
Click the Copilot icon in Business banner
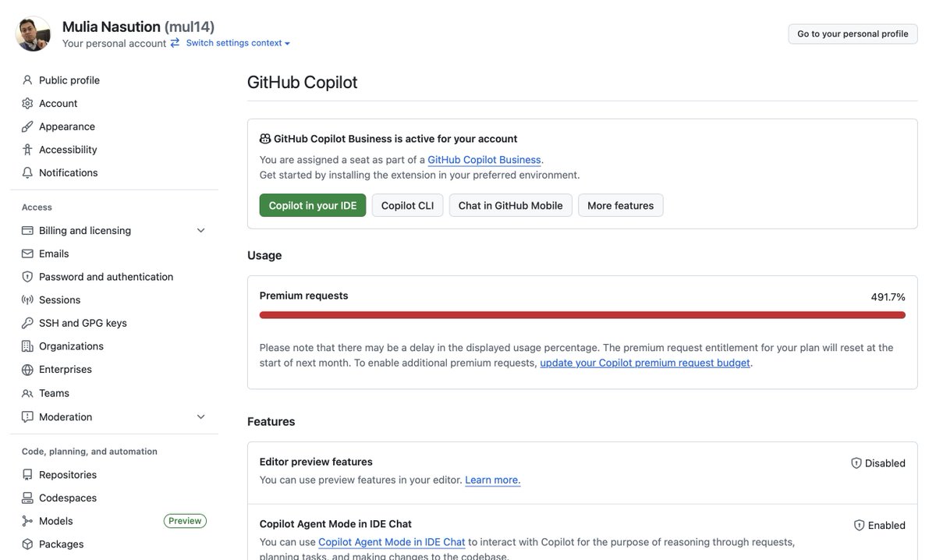pyautogui.click(x=265, y=139)
